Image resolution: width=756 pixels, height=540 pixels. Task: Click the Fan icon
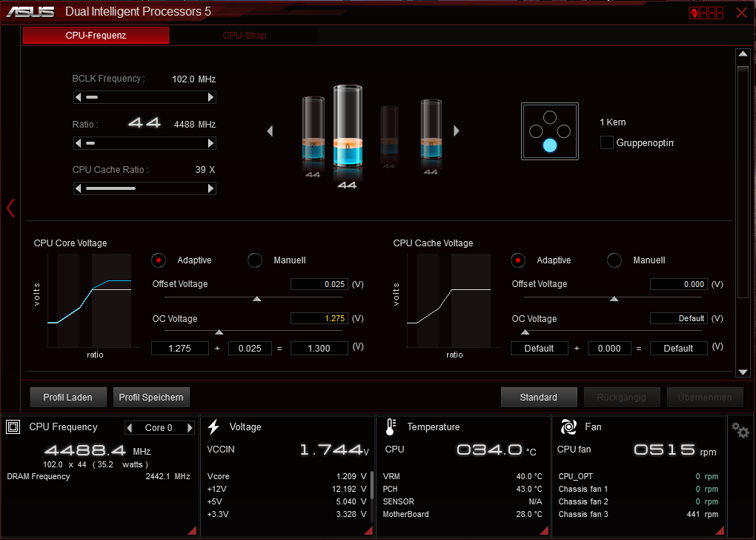pos(568,427)
